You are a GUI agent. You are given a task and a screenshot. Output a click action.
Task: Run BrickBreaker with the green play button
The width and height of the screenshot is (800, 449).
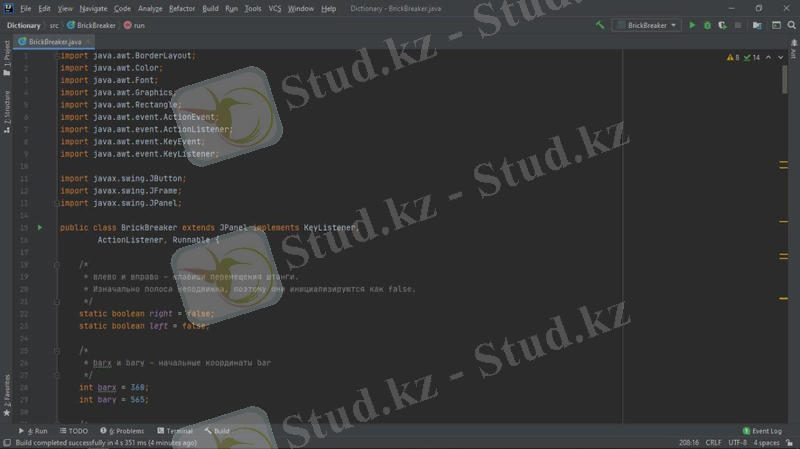point(692,25)
